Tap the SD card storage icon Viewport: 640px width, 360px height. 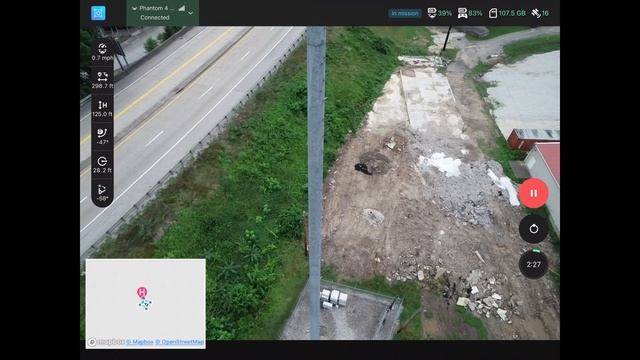493,13
